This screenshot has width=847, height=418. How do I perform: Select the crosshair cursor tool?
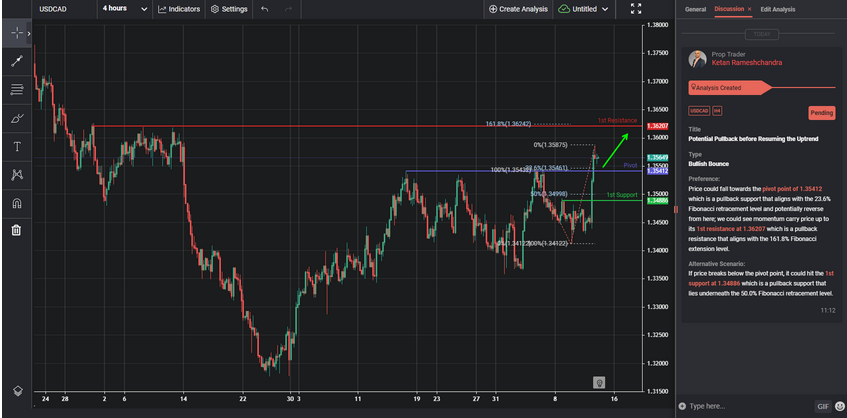point(17,33)
